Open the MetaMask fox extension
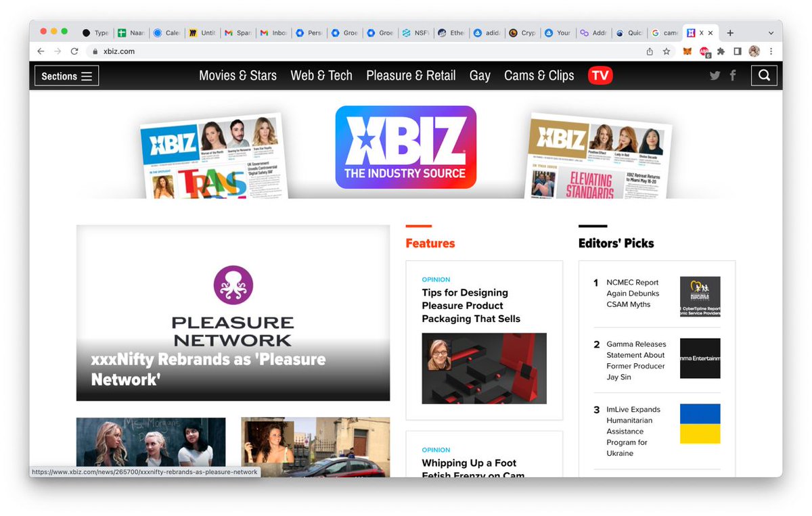Screen dimensions: 812x516 click(x=687, y=51)
